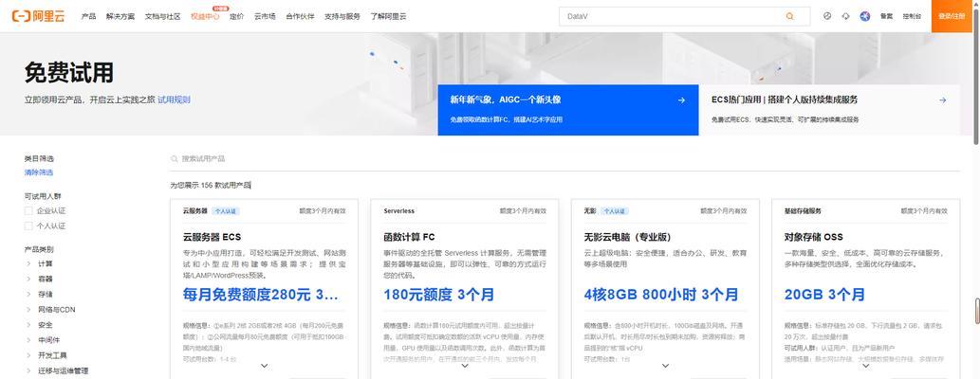Open the 控制台 link
Image resolution: width=980 pixels, height=379 pixels.
(912, 16)
